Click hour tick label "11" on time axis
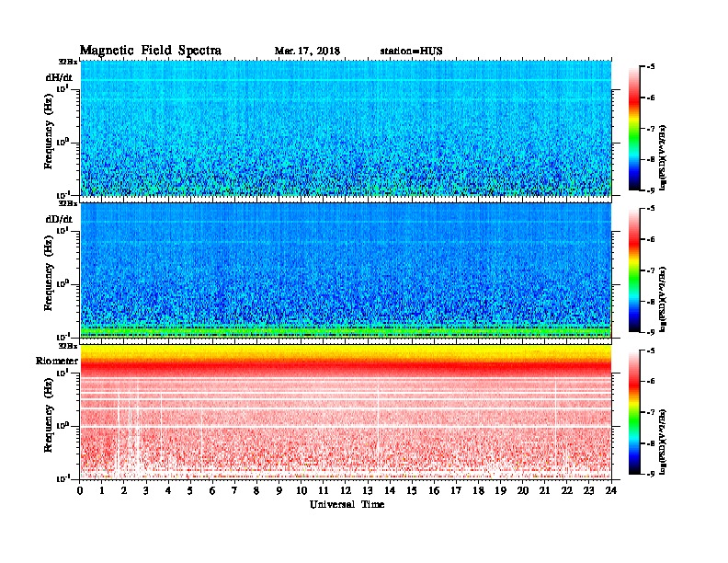 [x=324, y=490]
